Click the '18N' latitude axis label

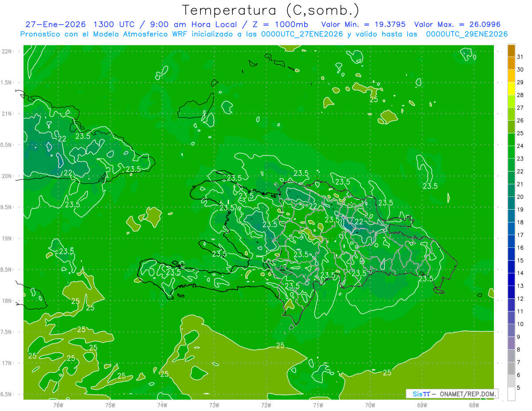pos(7,301)
